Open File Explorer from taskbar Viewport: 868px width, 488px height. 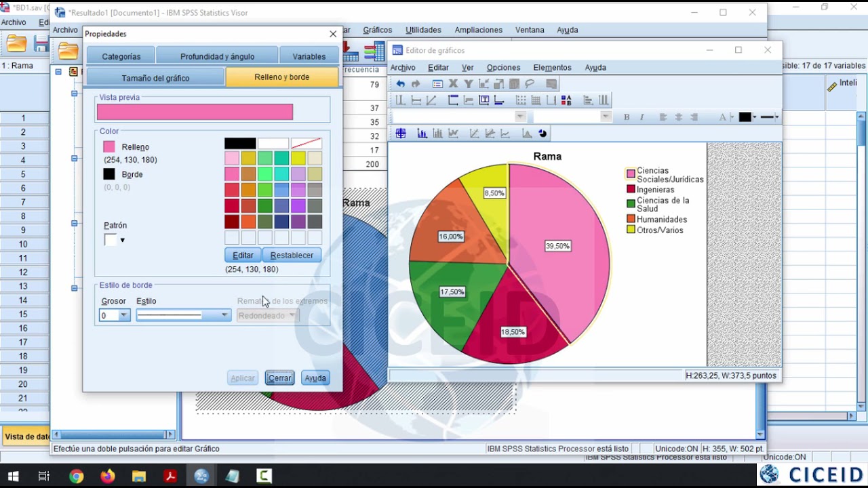tap(138, 476)
